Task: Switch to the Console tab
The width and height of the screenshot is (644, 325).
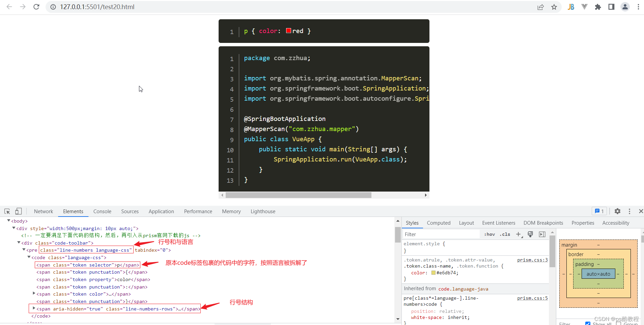Action: click(x=102, y=211)
